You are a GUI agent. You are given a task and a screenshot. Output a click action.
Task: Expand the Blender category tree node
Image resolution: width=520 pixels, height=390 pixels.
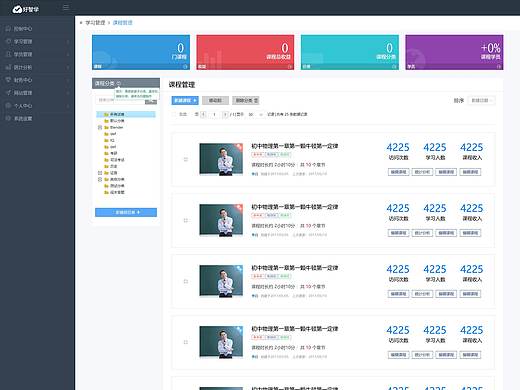[x=100, y=127]
